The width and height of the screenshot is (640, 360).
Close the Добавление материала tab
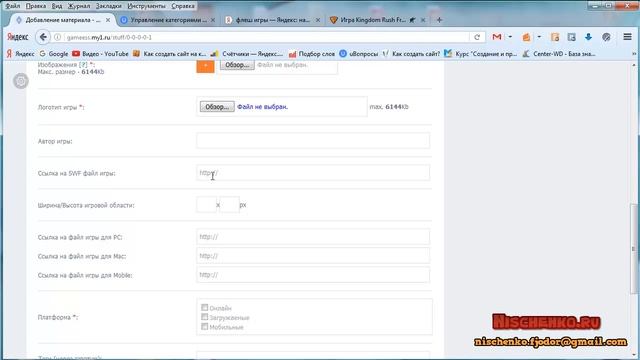click(x=108, y=20)
